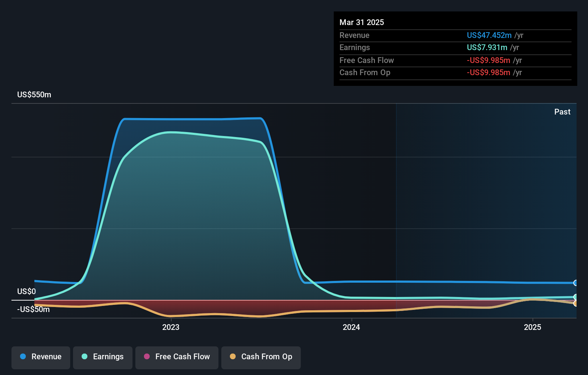Click the US$550m y-axis label
The width and height of the screenshot is (588, 375).
(34, 95)
